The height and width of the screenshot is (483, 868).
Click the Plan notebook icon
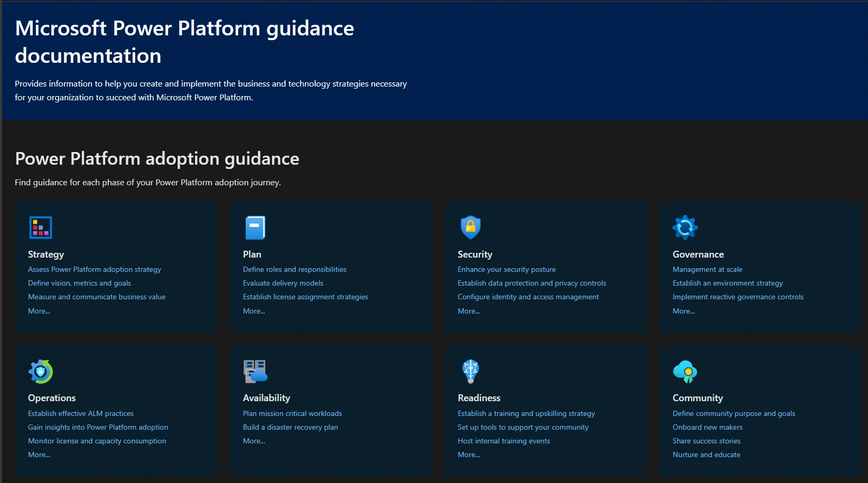tap(255, 227)
